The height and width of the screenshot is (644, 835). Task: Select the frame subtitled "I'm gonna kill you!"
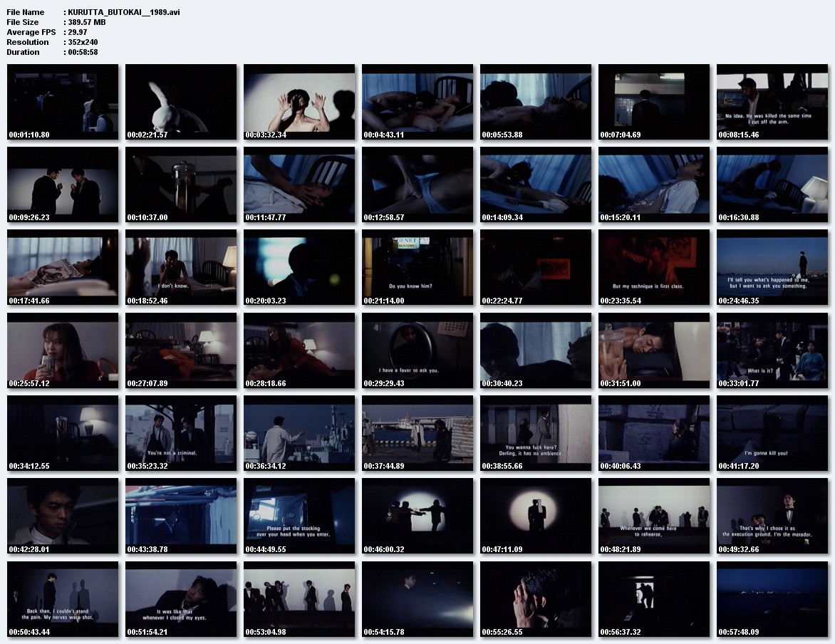coord(772,433)
